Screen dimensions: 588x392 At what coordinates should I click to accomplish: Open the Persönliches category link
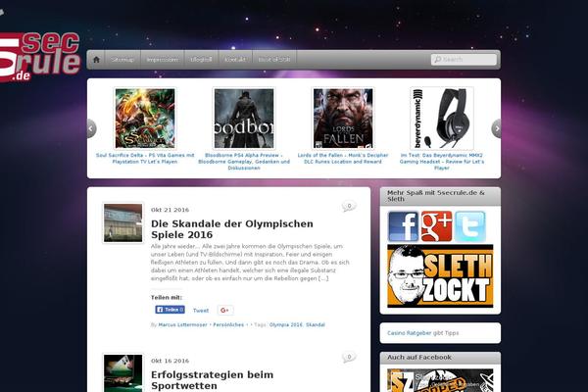(x=228, y=324)
